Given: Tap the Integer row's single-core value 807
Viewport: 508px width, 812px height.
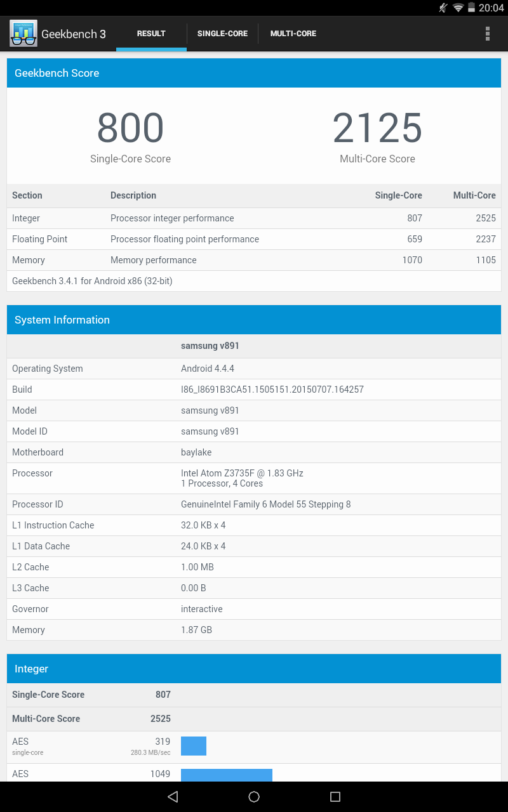Looking at the screenshot, I should coord(415,218).
